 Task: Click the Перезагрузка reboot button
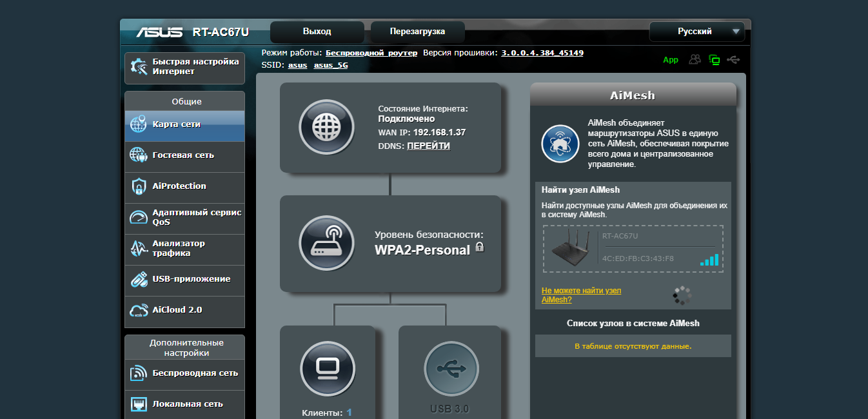click(x=418, y=32)
